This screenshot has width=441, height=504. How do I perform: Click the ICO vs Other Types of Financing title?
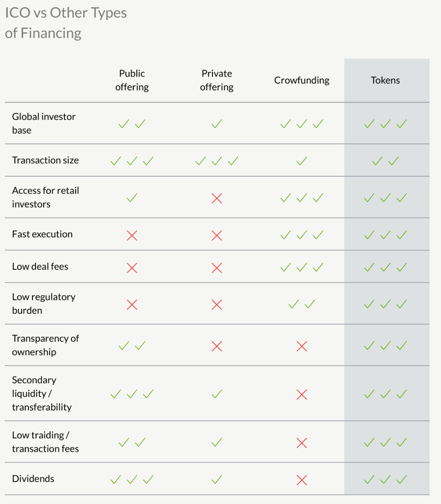point(66,23)
